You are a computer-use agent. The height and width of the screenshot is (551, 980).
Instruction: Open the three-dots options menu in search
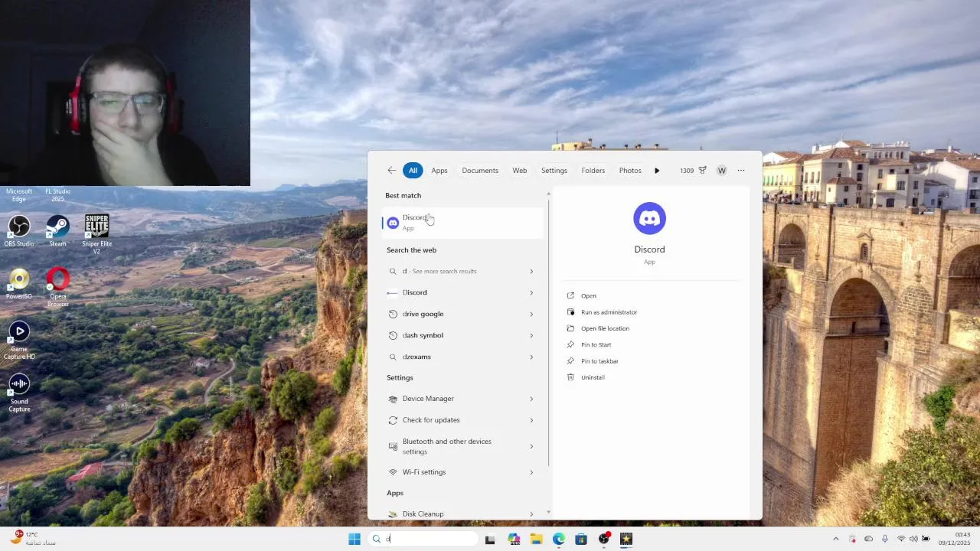point(741,170)
